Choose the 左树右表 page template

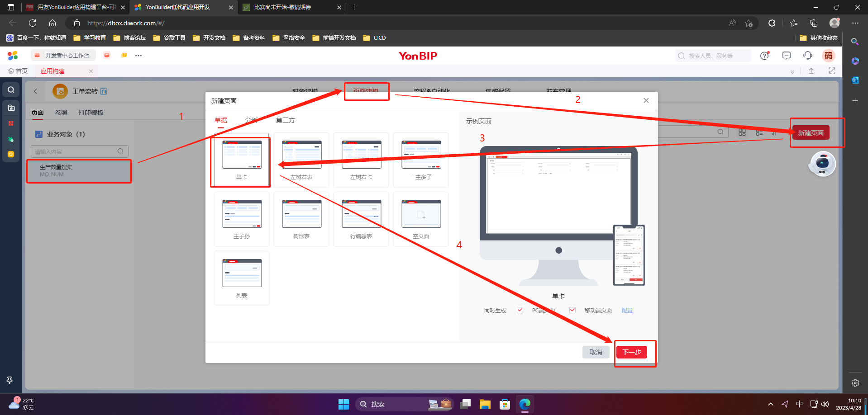pyautogui.click(x=301, y=160)
